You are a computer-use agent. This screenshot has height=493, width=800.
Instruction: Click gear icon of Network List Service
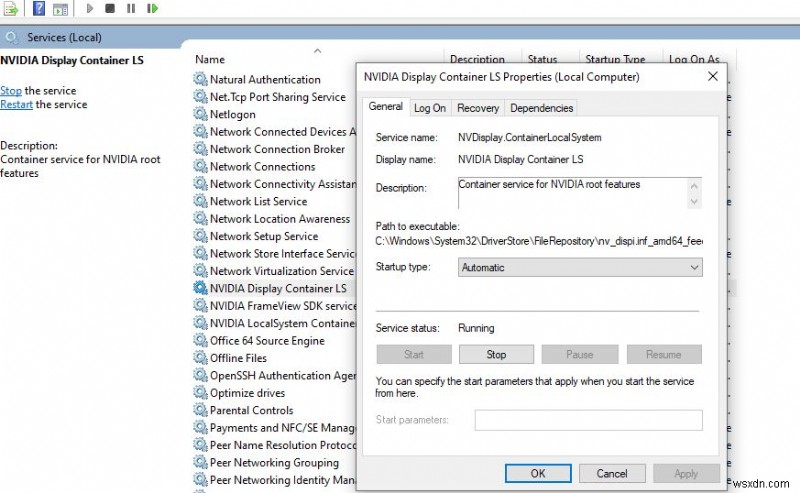(200, 201)
